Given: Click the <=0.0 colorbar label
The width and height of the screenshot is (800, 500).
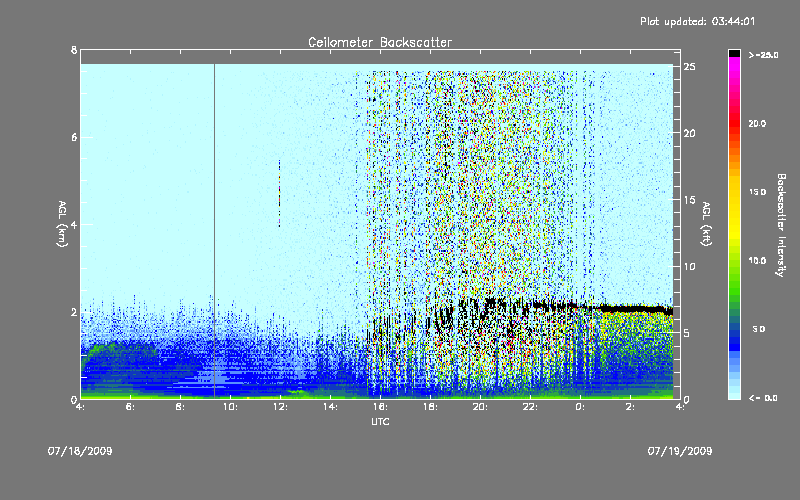Looking at the screenshot, I should click(x=763, y=398).
